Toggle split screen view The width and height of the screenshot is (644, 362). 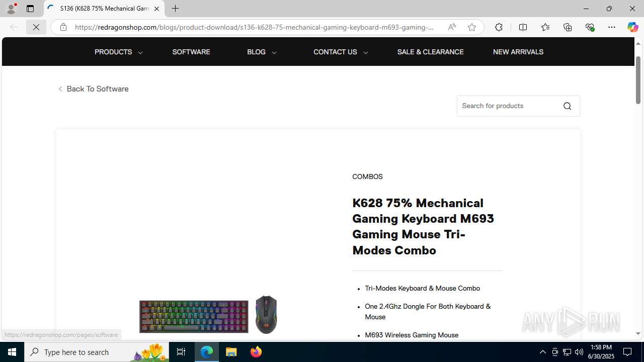(523, 27)
